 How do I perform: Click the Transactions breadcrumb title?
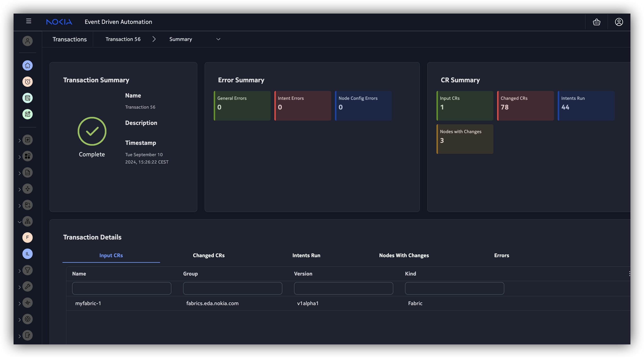coord(69,39)
